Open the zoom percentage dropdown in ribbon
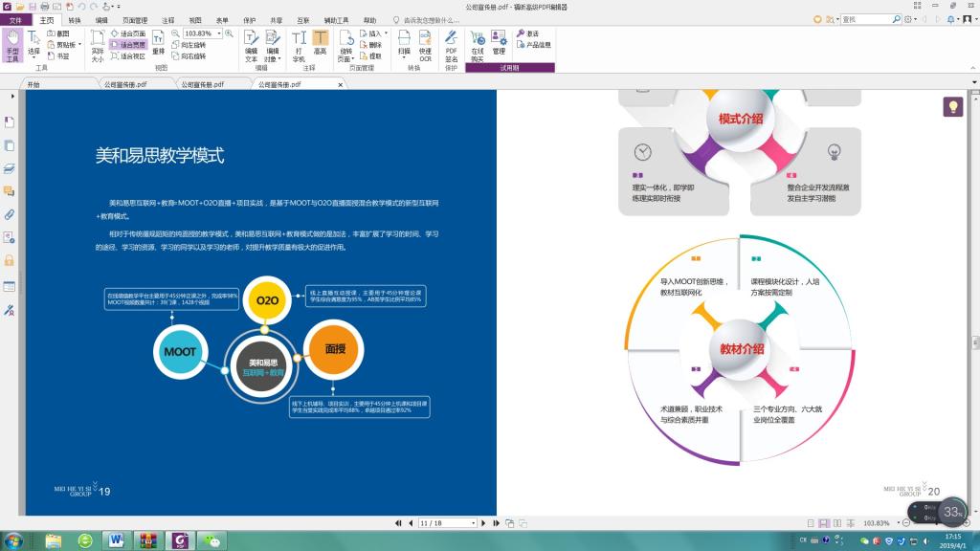The width and height of the screenshot is (980, 551). [219, 33]
